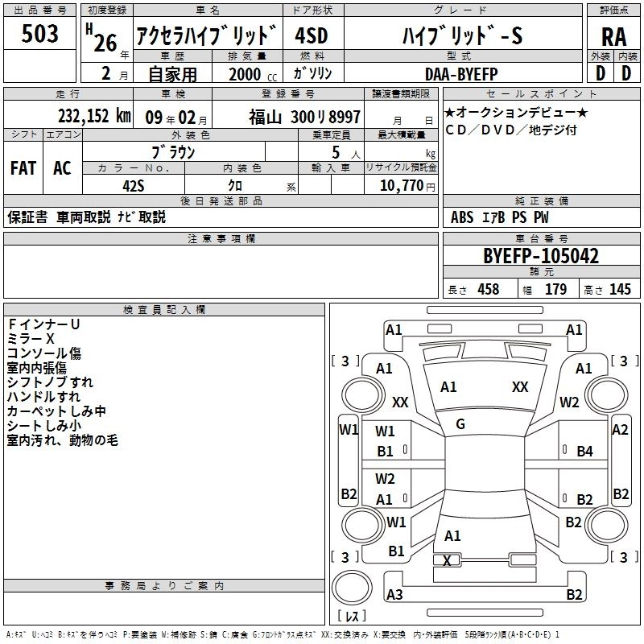
Task: Click the XX mark on the hood
Action: (520, 387)
